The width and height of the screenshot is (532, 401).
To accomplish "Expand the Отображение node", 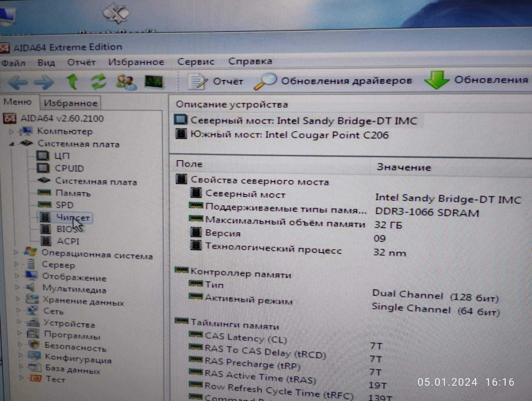I will tap(17, 276).
